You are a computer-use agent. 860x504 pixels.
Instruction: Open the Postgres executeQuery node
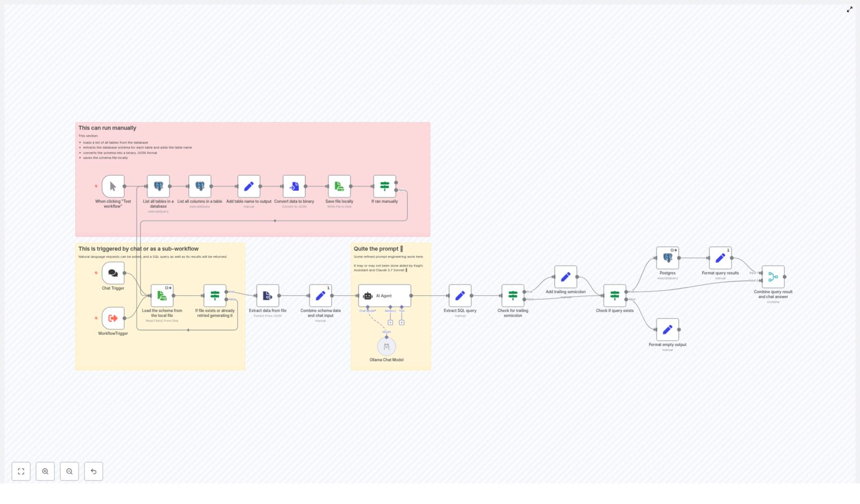coord(667,258)
